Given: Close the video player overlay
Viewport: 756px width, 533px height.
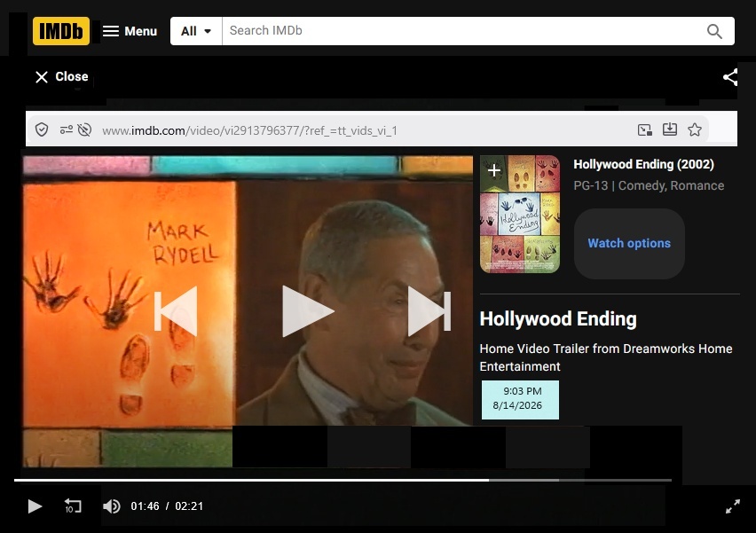Looking at the screenshot, I should [x=62, y=76].
